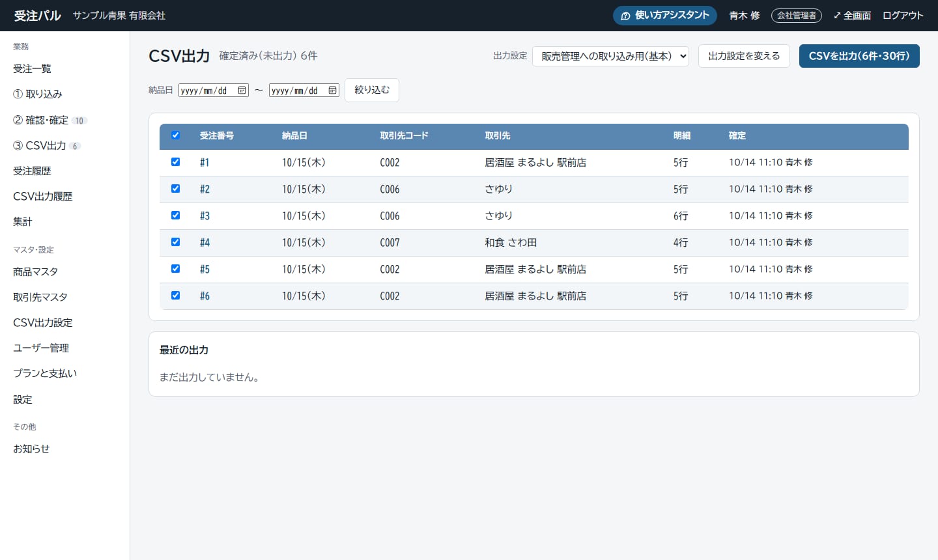Image resolution: width=938 pixels, height=560 pixels.
Task: Uncheck the checkbox for order #1
Action: 175,162
